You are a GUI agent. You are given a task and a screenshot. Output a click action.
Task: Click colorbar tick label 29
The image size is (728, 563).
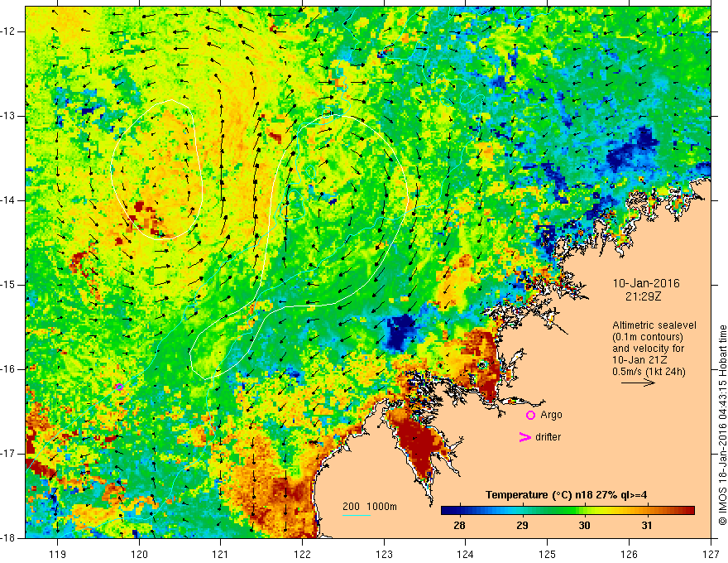(522, 526)
